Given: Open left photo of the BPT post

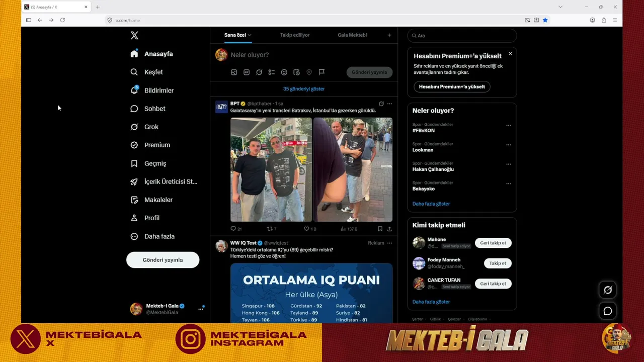Looking at the screenshot, I should (271, 169).
